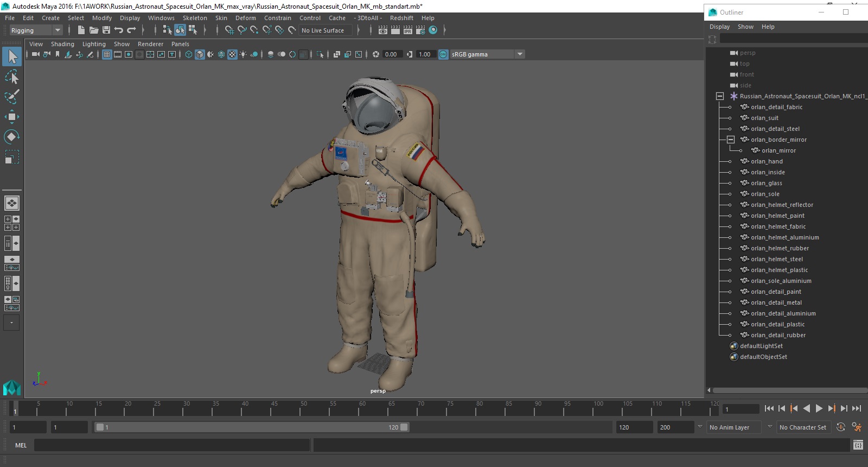The image size is (868, 467).
Task: Save the current scene
Action: (106, 30)
